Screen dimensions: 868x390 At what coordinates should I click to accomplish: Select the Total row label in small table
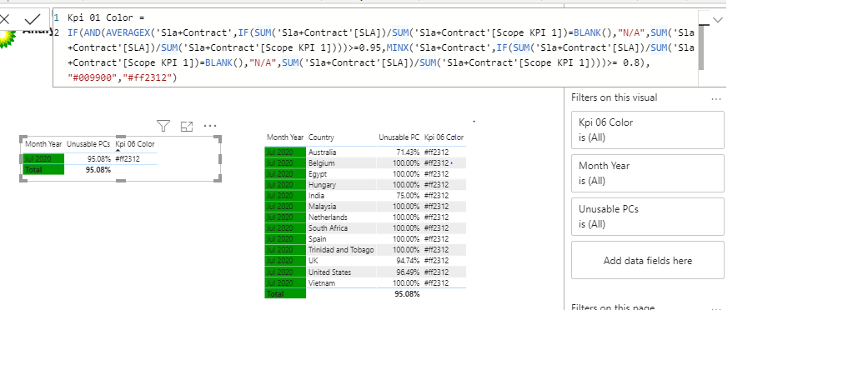[x=43, y=170]
